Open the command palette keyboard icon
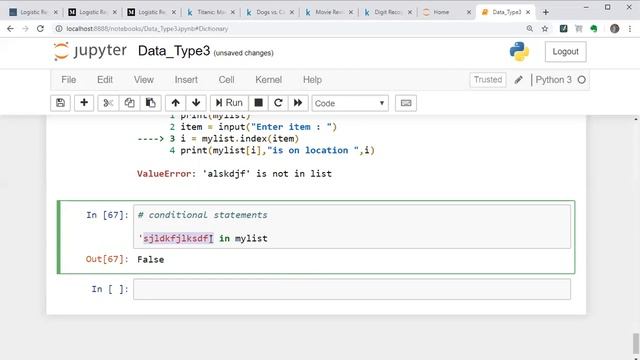The width and height of the screenshot is (640, 360). click(x=406, y=103)
